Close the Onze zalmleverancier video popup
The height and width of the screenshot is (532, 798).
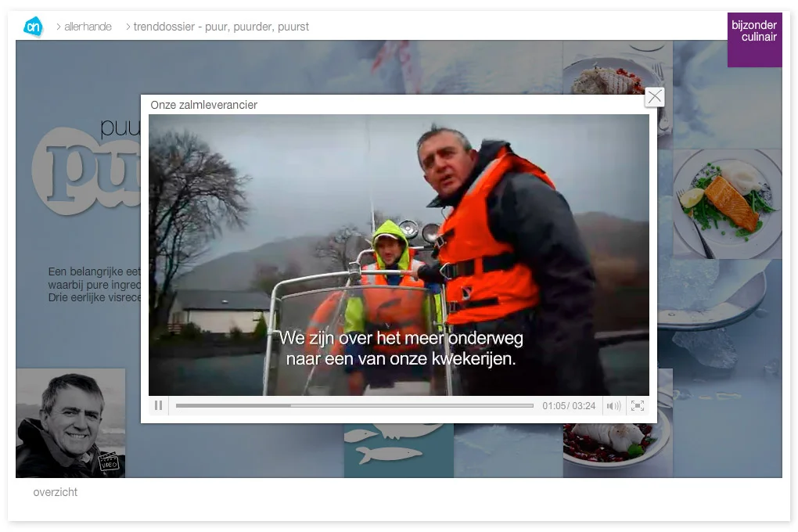click(x=655, y=97)
